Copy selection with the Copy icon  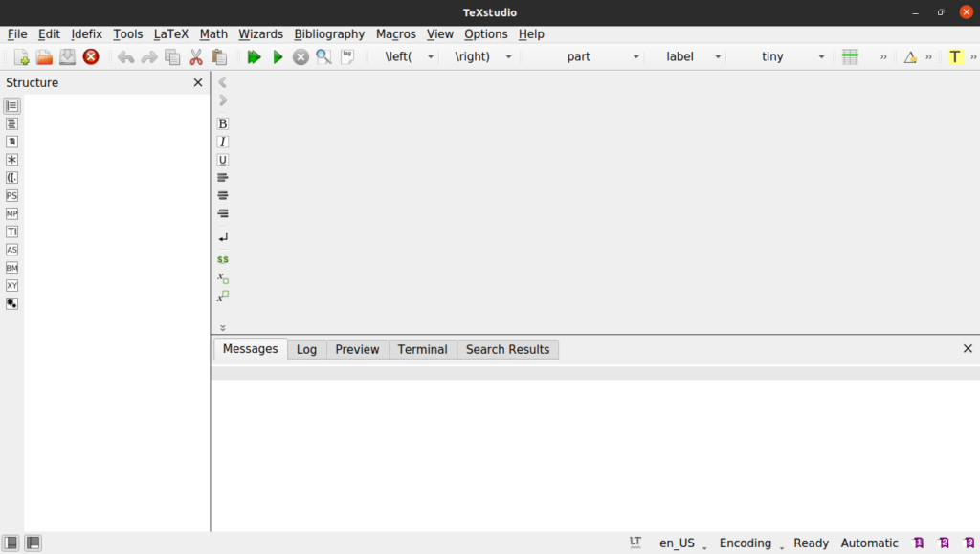[x=172, y=57]
